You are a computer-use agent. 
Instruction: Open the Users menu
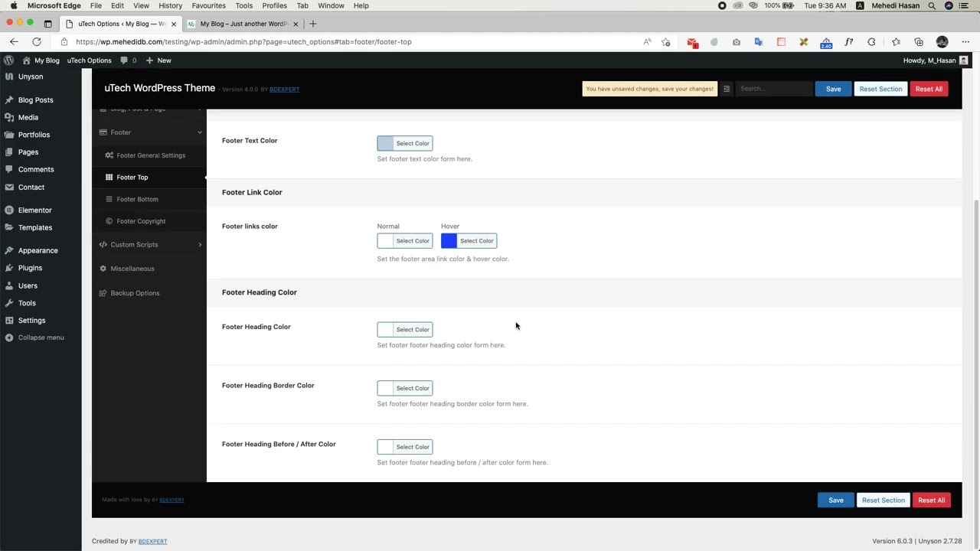[x=28, y=285]
